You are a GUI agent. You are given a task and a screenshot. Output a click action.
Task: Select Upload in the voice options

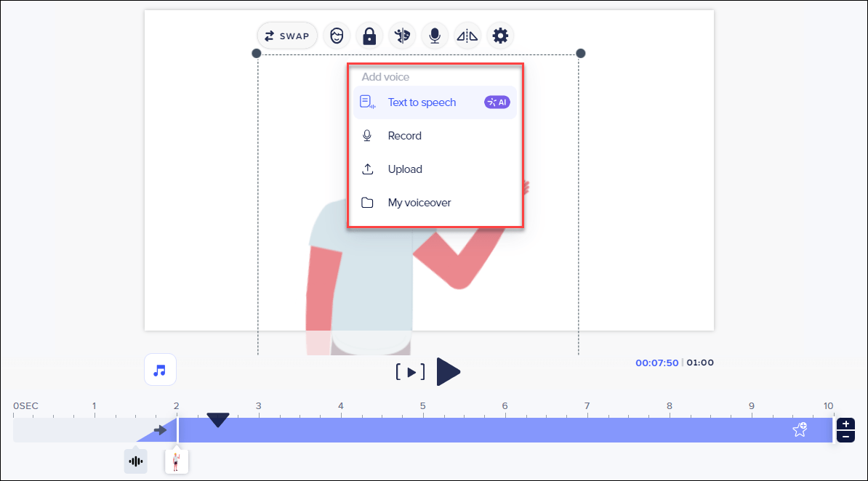pos(403,169)
